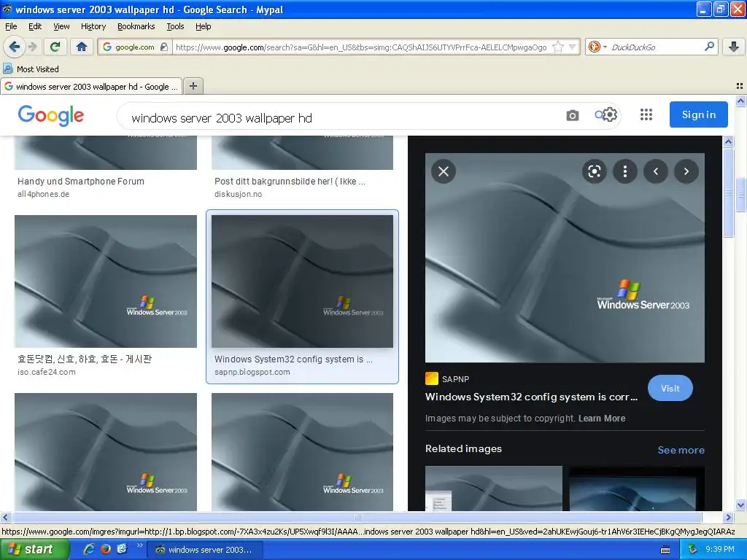Image resolution: width=747 pixels, height=560 pixels.
Task: Open the Help menu
Action: tap(203, 26)
